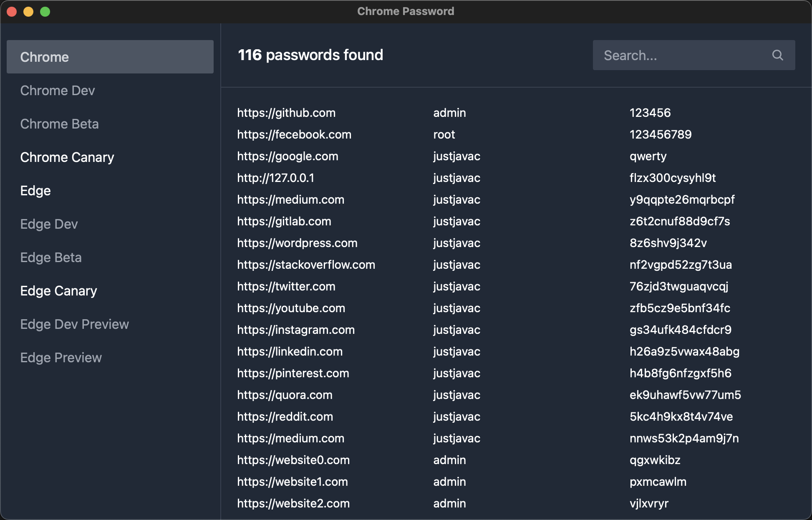The image size is (812, 520).
Task: Select Chrome in the sidebar
Action: pos(110,57)
